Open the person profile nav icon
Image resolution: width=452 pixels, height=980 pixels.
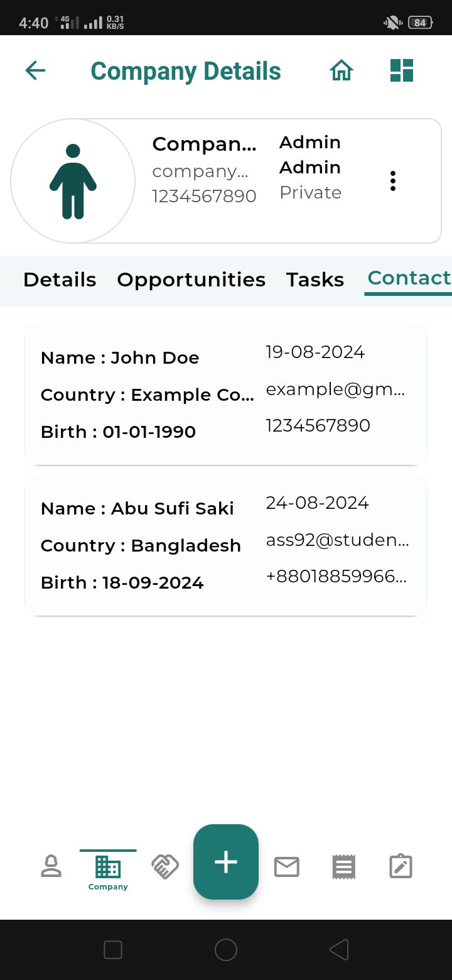click(51, 866)
